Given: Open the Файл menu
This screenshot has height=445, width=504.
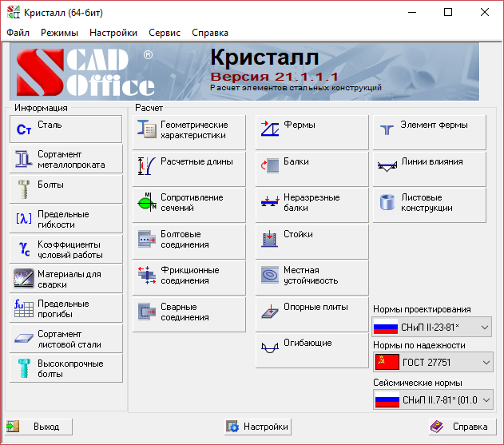Looking at the screenshot, I should point(18,33).
